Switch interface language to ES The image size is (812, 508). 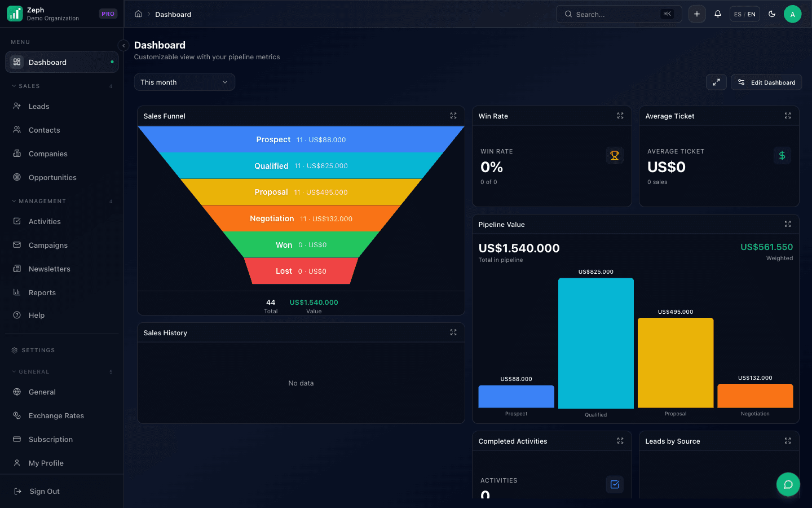[x=736, y=14]
